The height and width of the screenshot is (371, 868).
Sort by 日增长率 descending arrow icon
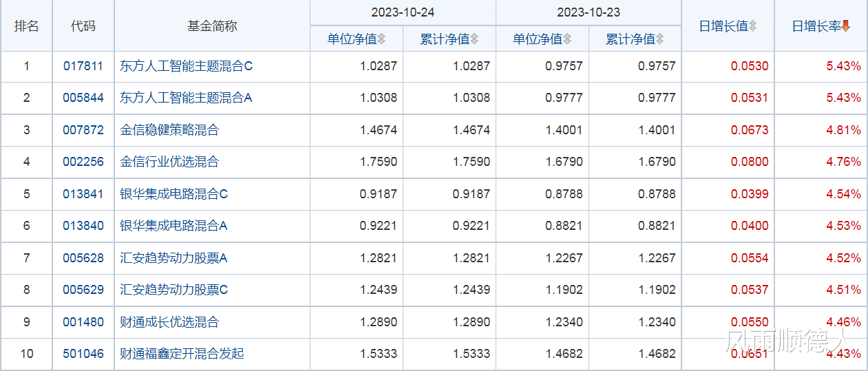(x=846, y=26)
